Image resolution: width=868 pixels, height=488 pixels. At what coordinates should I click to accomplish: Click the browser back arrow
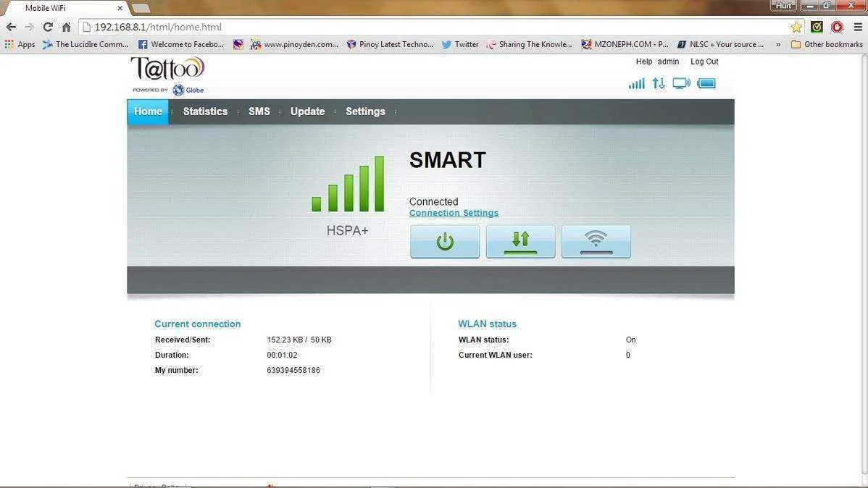pyautogui.click(x=11, y=27)
